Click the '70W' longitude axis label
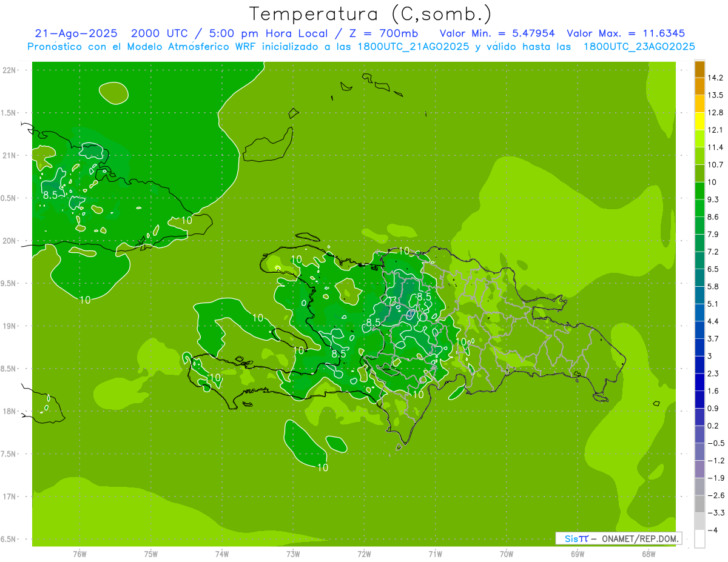The width and height of the screenshot is (728, 562). (x=506, y=554)
